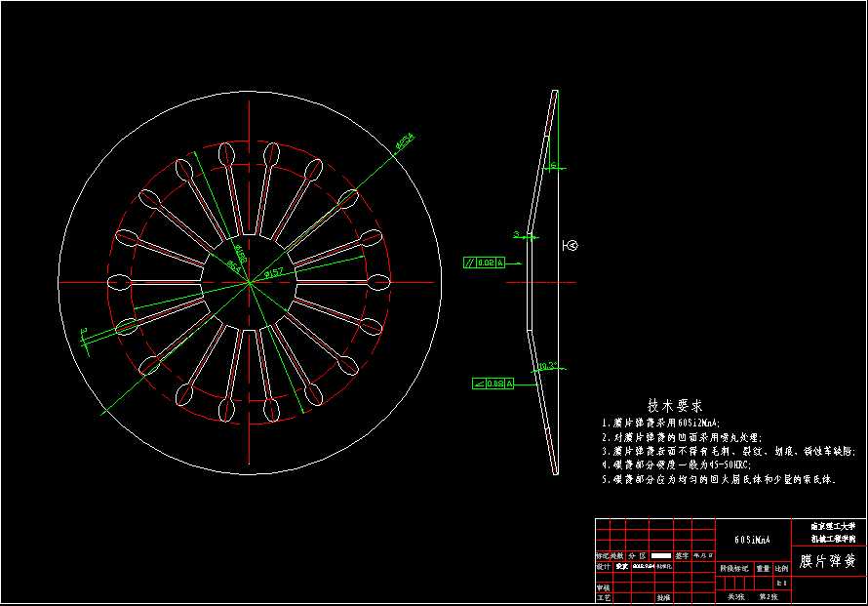Select technical requirement line 1 about 60Si2MnA

click(x=661, y=424)
